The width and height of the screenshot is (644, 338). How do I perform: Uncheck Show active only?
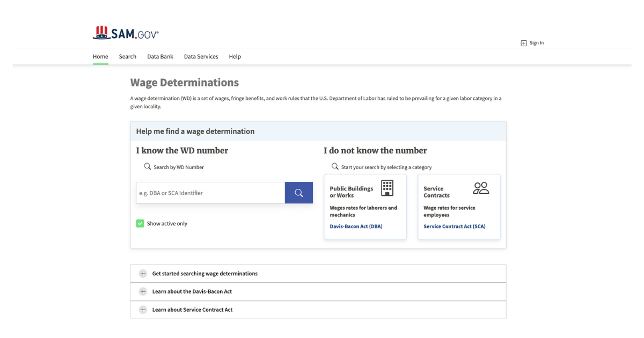[140, 223]
